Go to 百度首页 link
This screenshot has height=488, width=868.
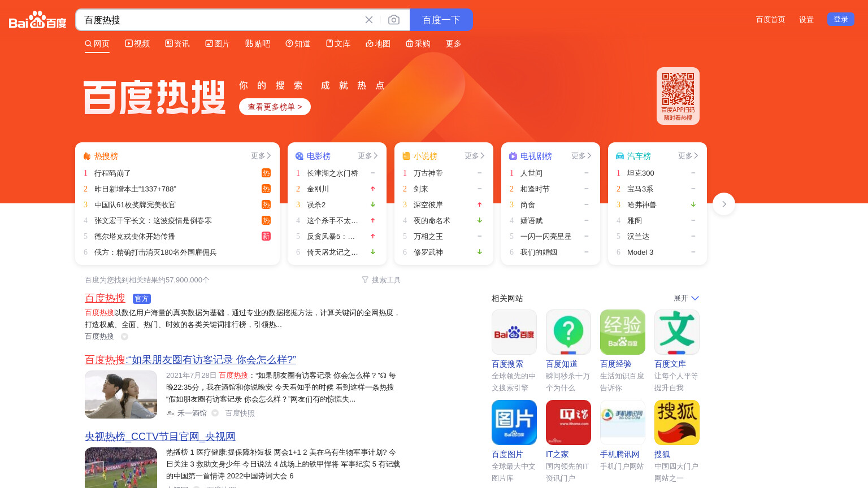[x=771, y=19]
